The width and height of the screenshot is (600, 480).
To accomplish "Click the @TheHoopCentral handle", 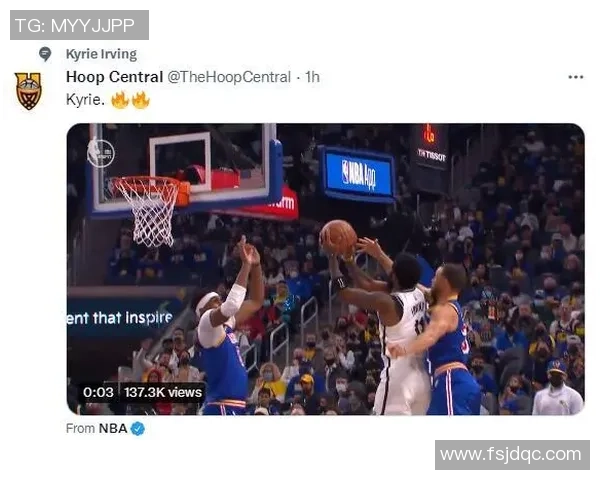I will pos(229,77).
